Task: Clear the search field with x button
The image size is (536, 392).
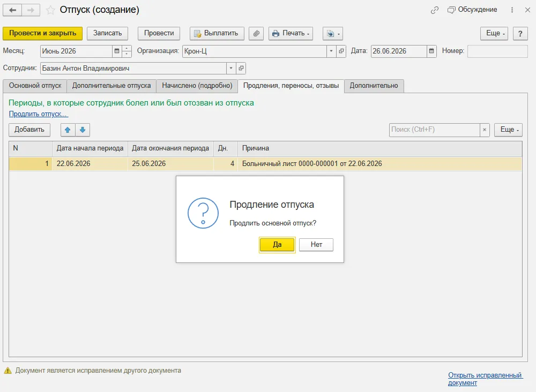Action: [485, 130]
